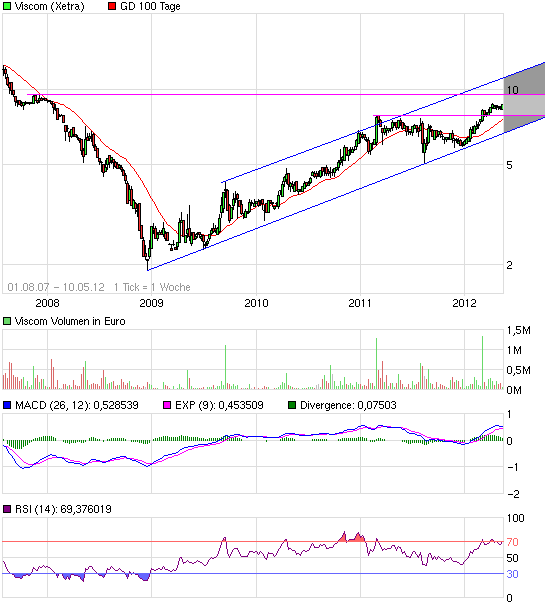Viewport: 545px width, 606px height.
Task: Select the 'EXP (9): 0,453509' label
Action: point(219,405)
